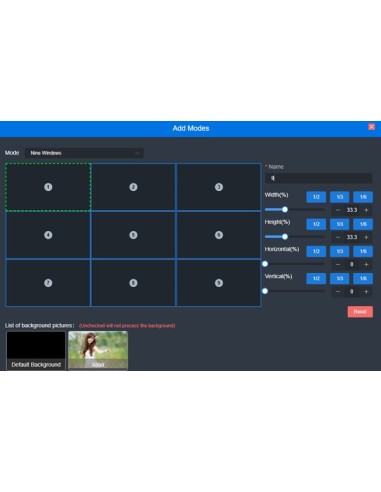This screenshot has height=492, width=381.
Task: Select window cell number 2
Action: pos(133,187)
